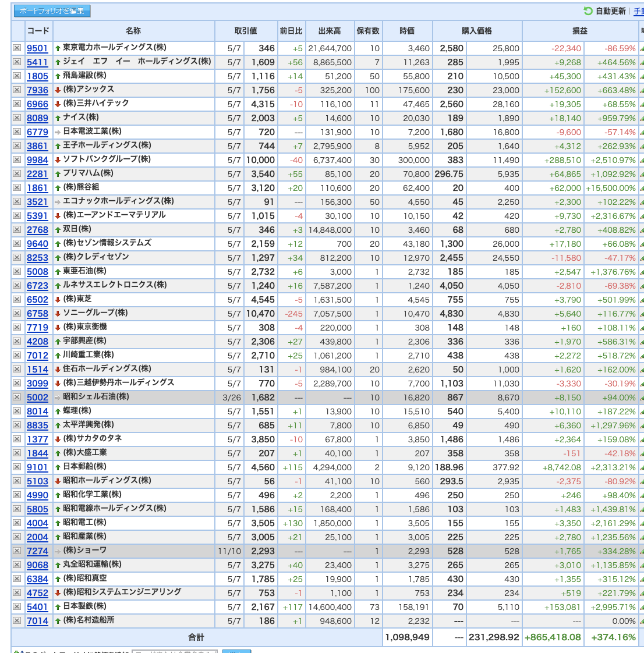Open stock code link 5401
Viewport: 644px width, 653px height.
[x=37, y=607]
